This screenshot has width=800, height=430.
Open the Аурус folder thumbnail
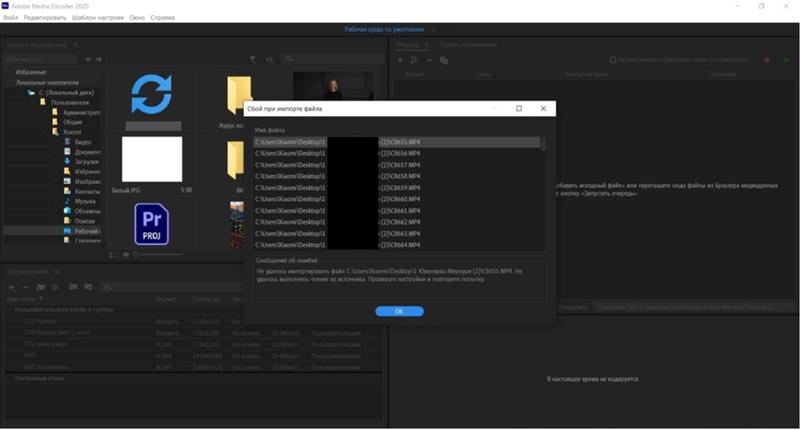(239, 95)
